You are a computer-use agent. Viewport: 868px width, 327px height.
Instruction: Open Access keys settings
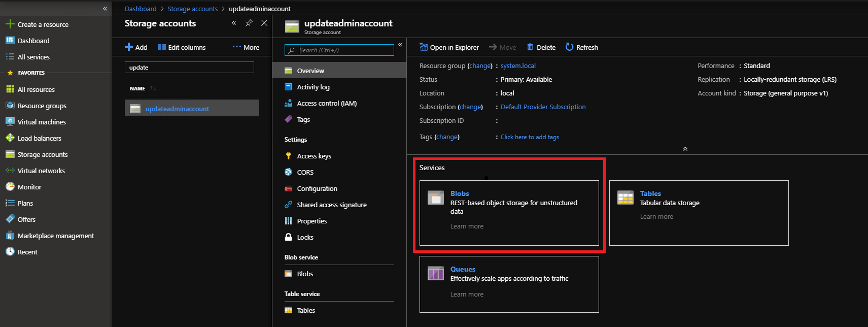coord(314,156)
